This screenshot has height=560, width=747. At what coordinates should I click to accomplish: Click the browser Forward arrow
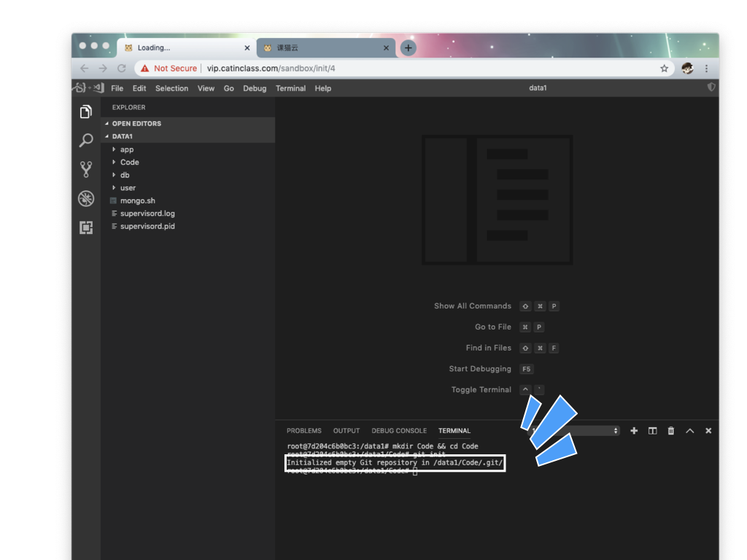[x=103, y=68]
